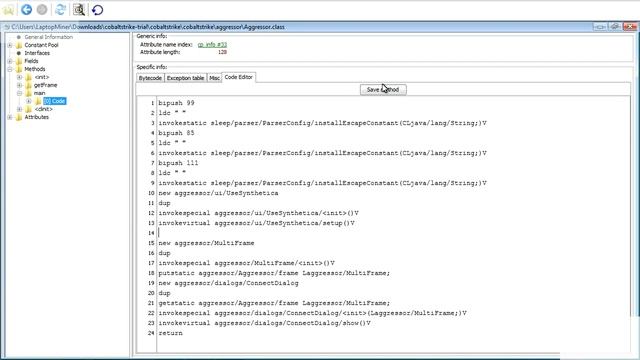Click line 17 invokespecial MultiFrame <init>
Image resolution: width=640 pixels, height=360 pixels.
[x=247, y=263]
